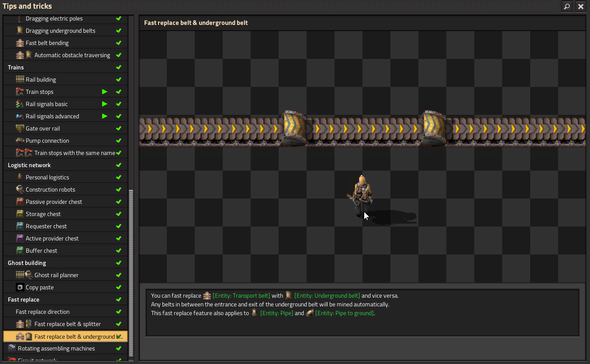
Task: Click the Construction robots icon
Action: tap(20, 189)
